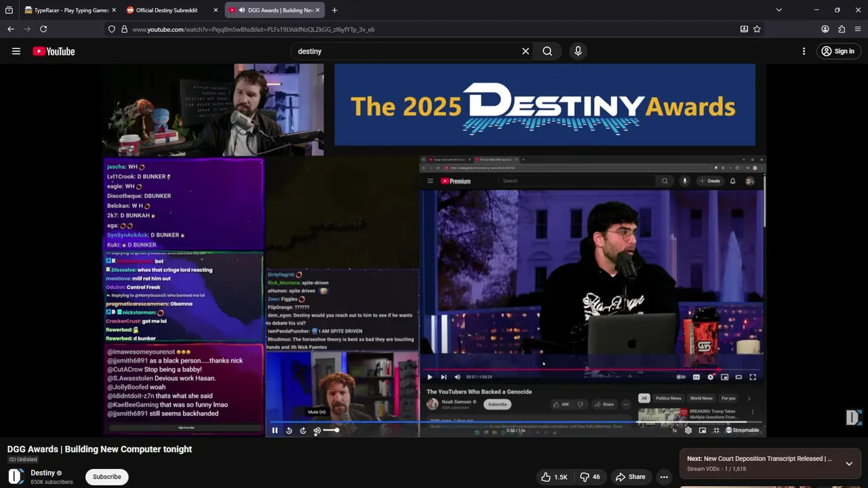Pause the Streamable video player
Image resolution: width=868 pixels, height=488 pixels.
click(275, 430)
